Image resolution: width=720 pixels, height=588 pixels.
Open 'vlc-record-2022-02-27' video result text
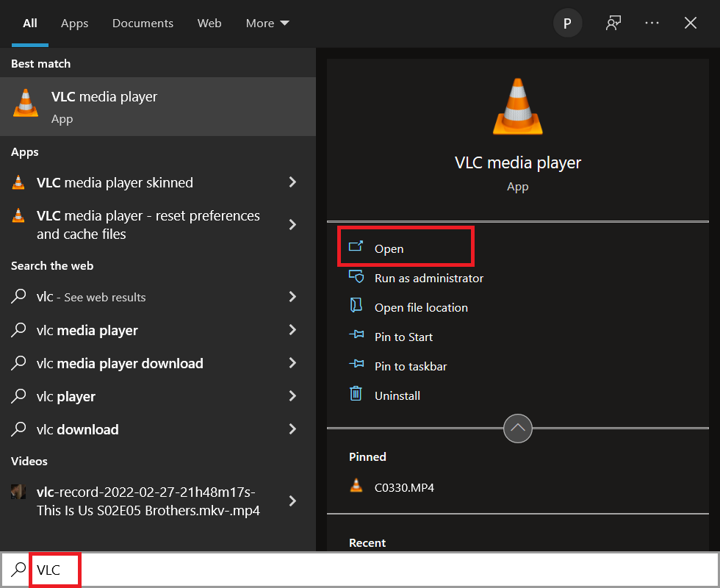coord(148,501)
